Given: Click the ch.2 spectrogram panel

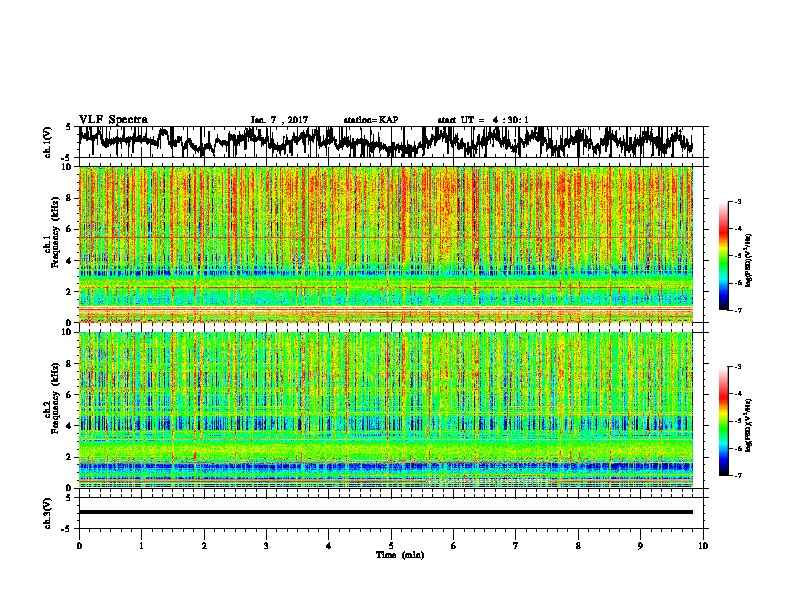Looking at the screenshot, I should [385, 410].
